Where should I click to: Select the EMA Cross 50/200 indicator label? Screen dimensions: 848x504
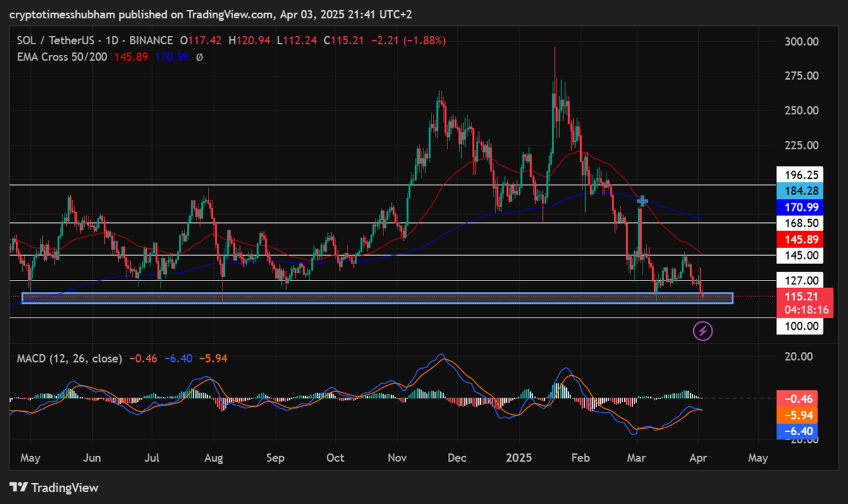[x=62, y=57]
